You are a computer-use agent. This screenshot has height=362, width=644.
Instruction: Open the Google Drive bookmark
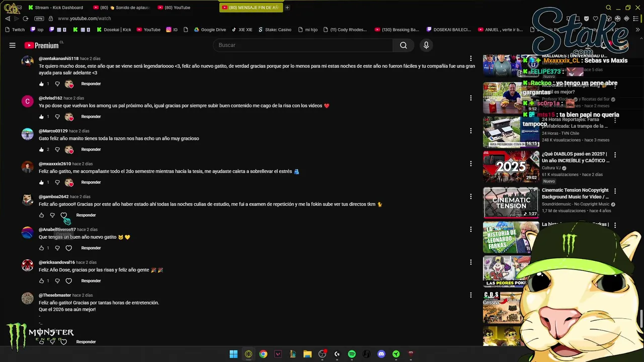point(210,30)
